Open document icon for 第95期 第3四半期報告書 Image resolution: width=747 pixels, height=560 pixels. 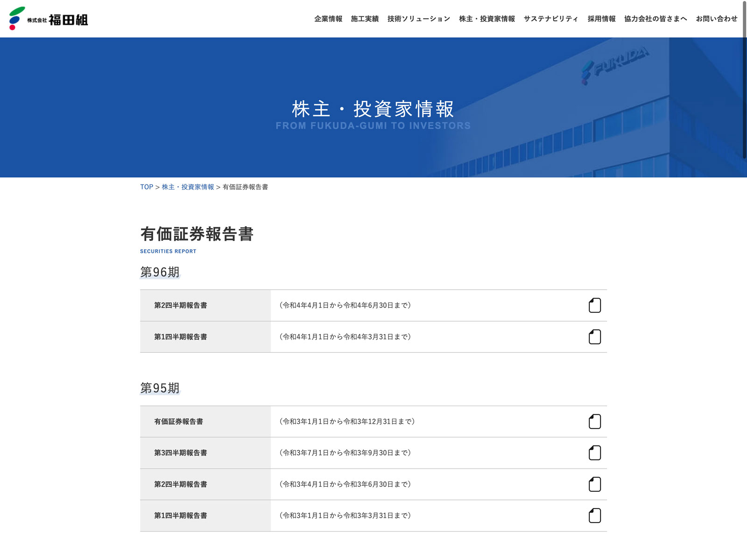tap(594, 453)
